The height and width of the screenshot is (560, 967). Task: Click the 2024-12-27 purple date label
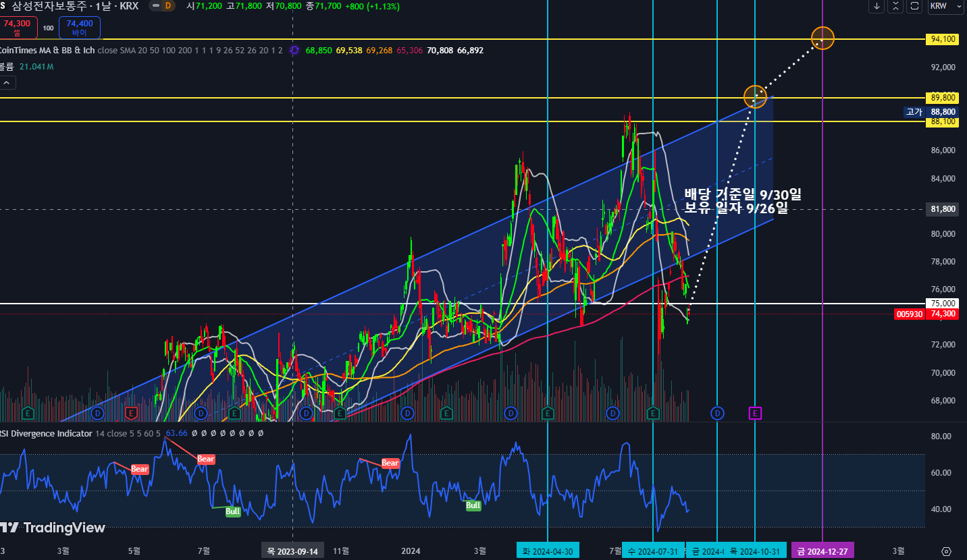coord(822,551)
